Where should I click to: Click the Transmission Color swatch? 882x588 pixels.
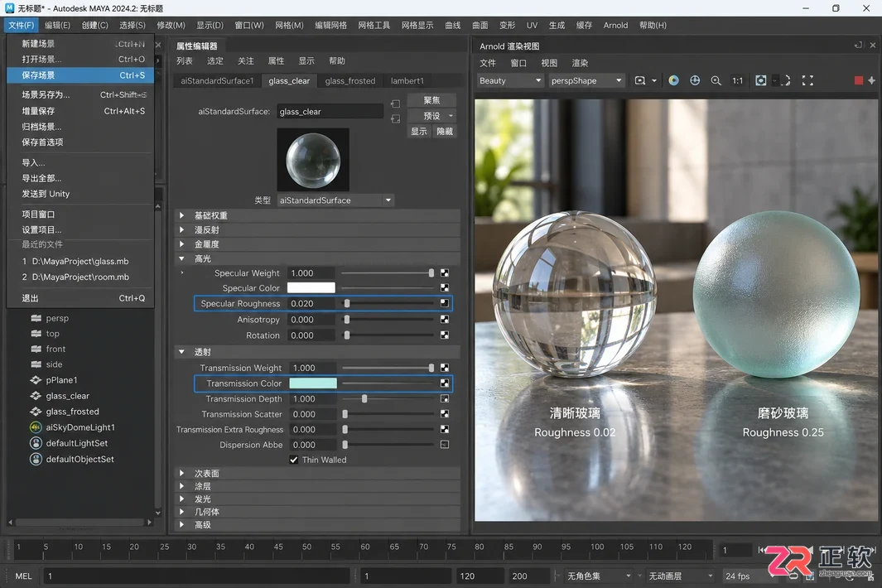point(313,383)
